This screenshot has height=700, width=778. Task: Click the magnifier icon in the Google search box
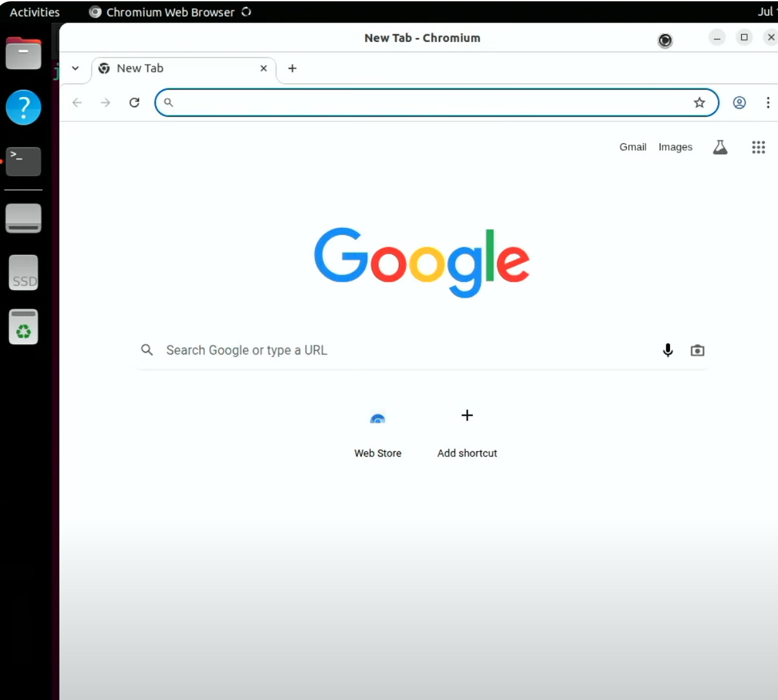pyautogui.click(x=147, y=350)
